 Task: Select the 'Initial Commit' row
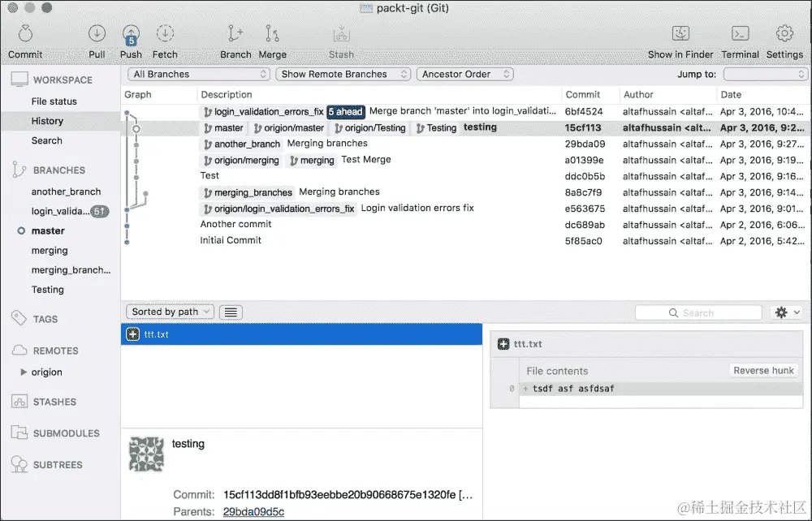click(466, 240)
